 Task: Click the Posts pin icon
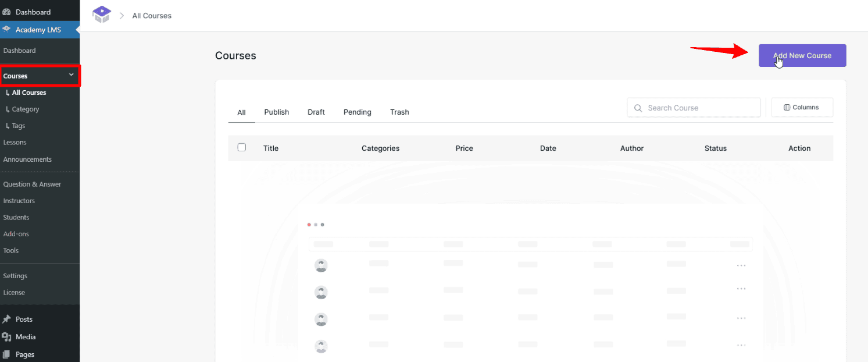coord(6,319)
